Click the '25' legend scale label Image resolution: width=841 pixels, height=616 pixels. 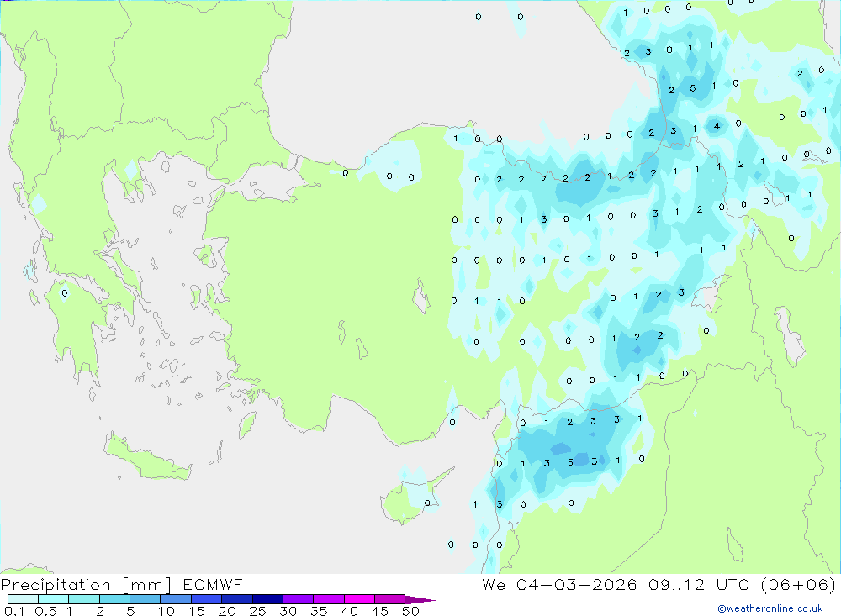tap(258, 611)
